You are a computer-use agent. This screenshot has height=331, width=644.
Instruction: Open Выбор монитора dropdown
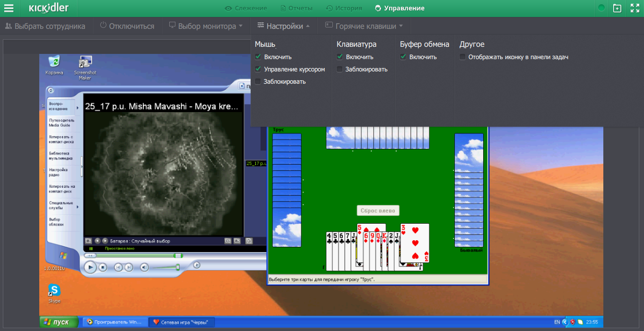tap(206, 26)
